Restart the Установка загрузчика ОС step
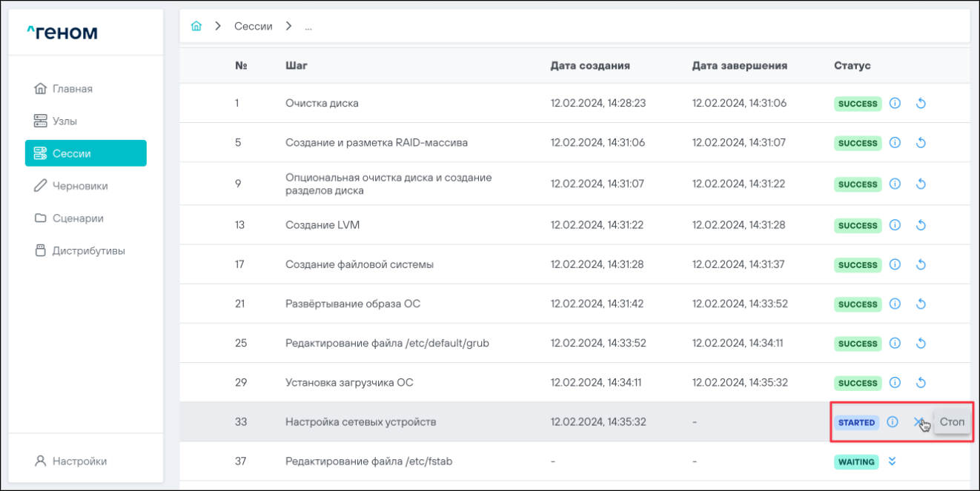 coord(921,383)
